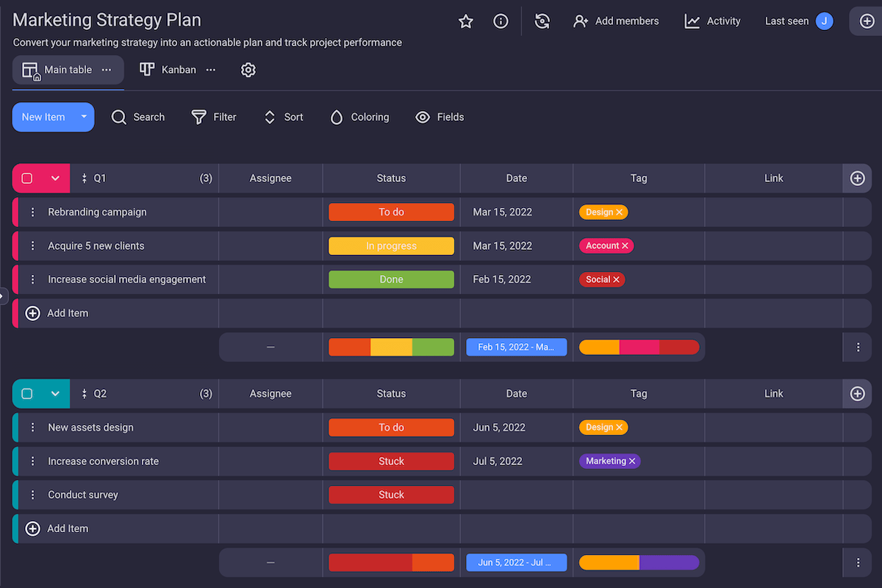882x588 pixels.
Task: Open the board info icon
Action: click(501, 21)
